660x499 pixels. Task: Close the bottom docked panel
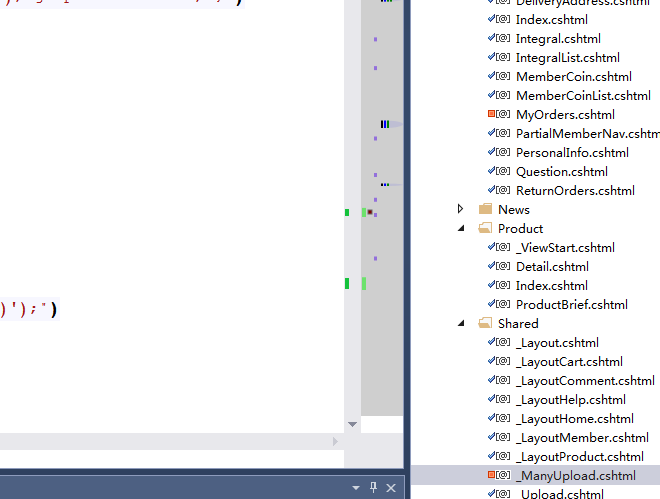tap(391, 487)
